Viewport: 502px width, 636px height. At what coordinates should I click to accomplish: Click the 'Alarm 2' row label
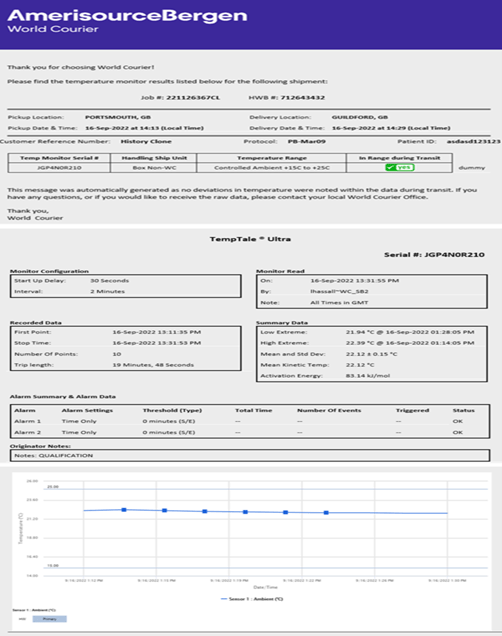click(28, 432)
